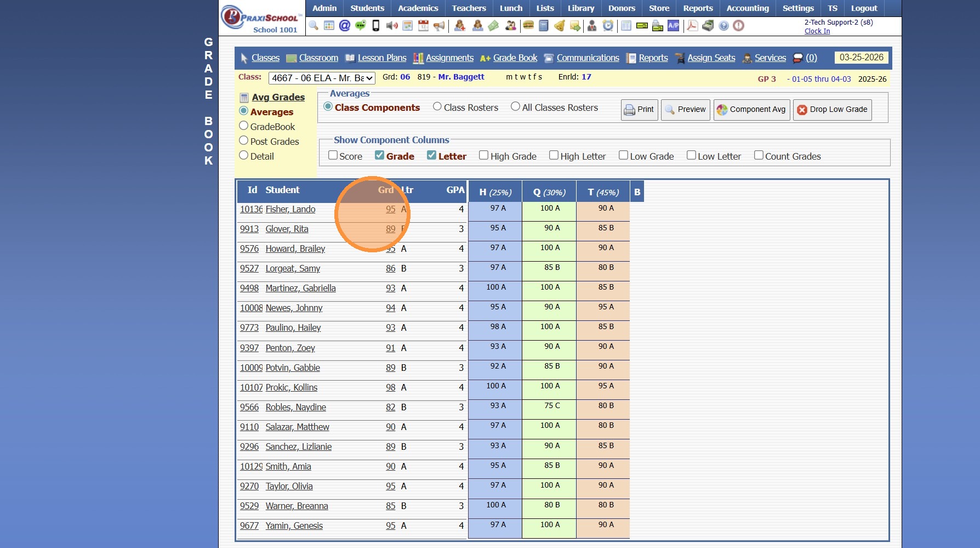Viewport: 980px width, 548px height.
Task: Click the nurse with red cross icon
Action: coord(460,26)
